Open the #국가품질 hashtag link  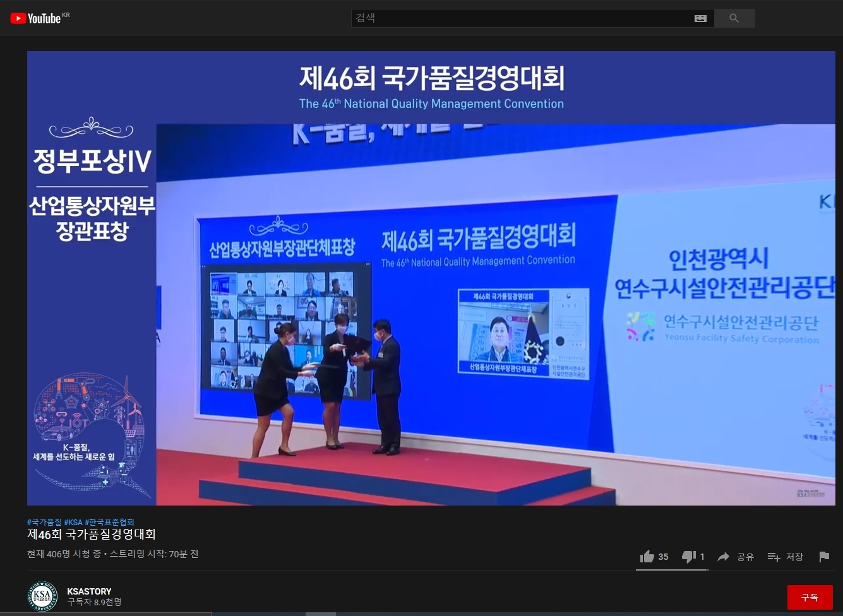pyautogui.click(x=44, y=522)
